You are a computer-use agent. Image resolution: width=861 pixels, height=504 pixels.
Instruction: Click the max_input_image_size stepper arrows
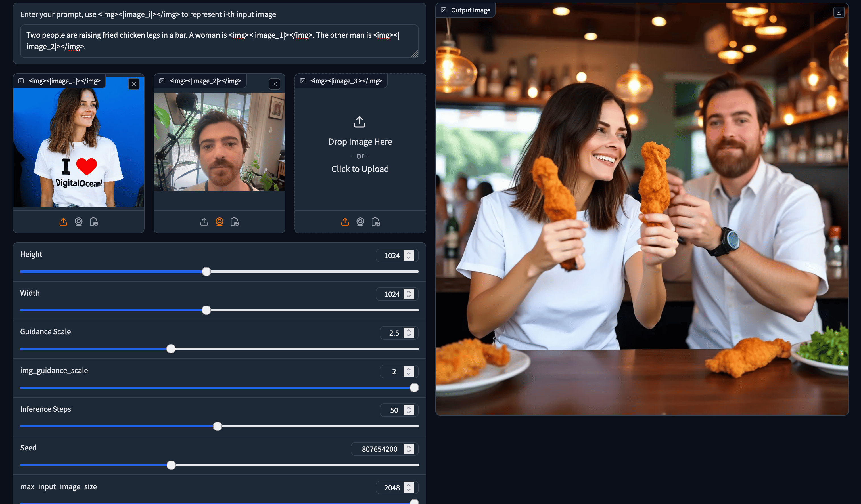(x=409, y=488)
